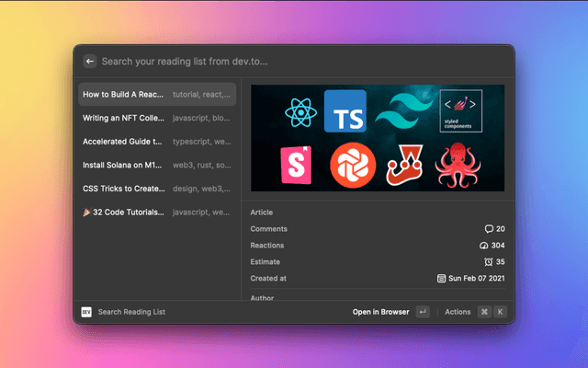Open the Actions menu
Screen dimensions: 588x368
458,312
